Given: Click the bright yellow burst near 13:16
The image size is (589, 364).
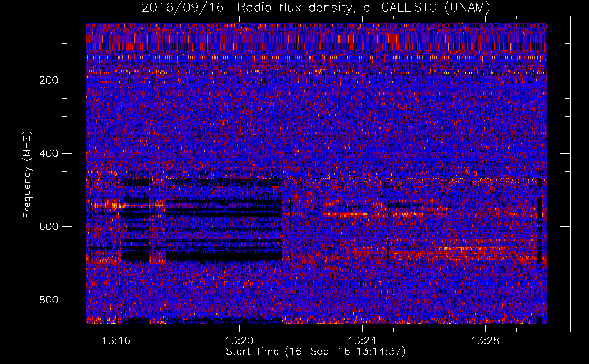Looking at the screenshot, I should tap(114, 206).
